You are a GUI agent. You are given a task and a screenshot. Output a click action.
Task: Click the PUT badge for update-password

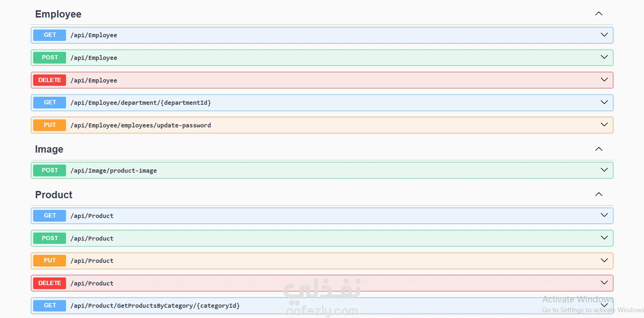coord(50,125)
